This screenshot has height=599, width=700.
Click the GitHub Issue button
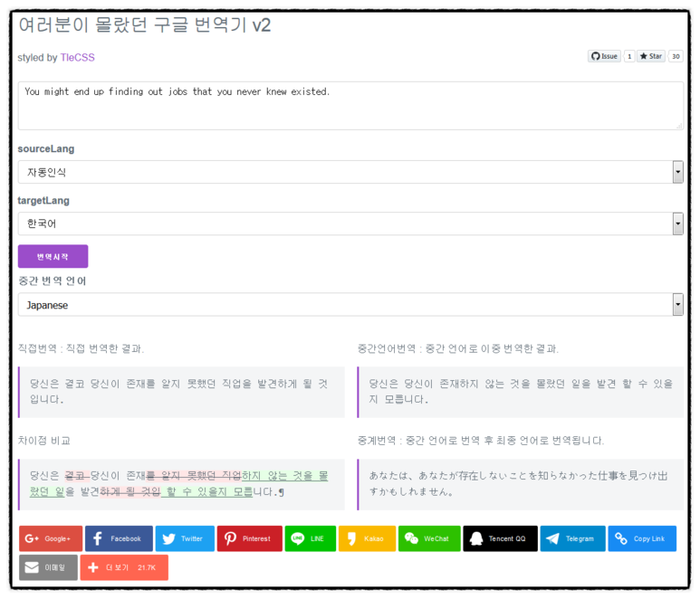tap(605, 56)
